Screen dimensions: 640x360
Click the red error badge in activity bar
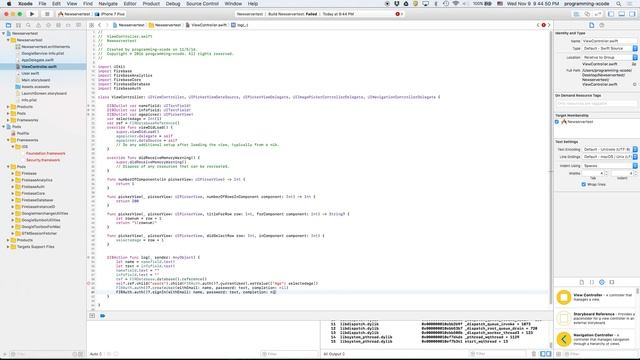pyautogui.click(x=398, y=14)
